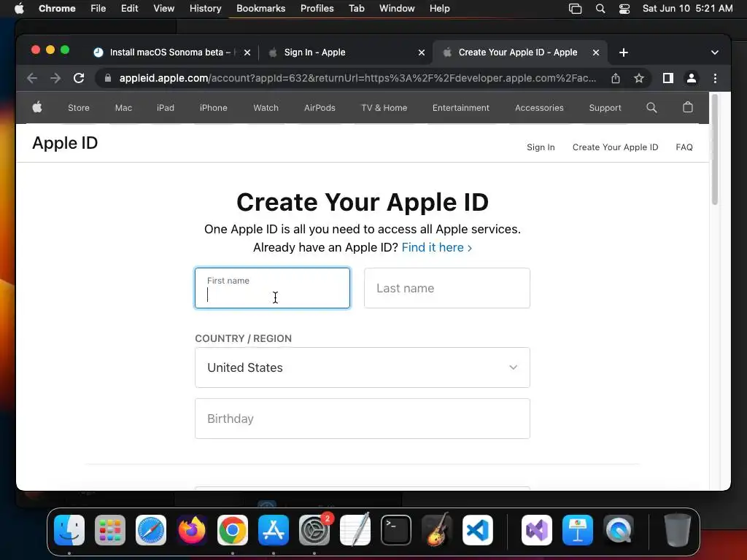Close the Sign In - Apple tab
This screenshot has width=747, height=560.
point(421,52)
